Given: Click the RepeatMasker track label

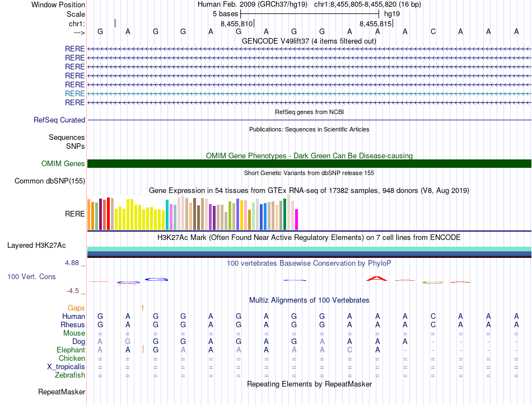Looking at the screenshot, I should tap(62, 392).
